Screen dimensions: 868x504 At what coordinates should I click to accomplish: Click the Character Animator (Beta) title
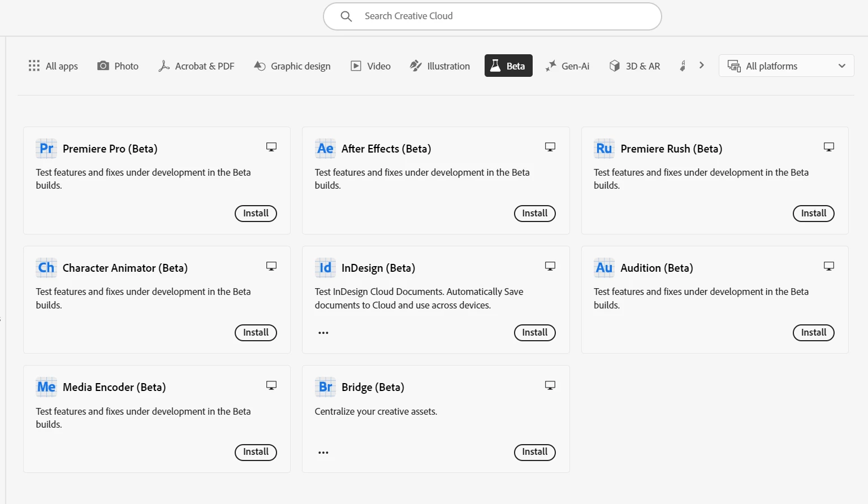pyautogui.click(x=125, y=268)
